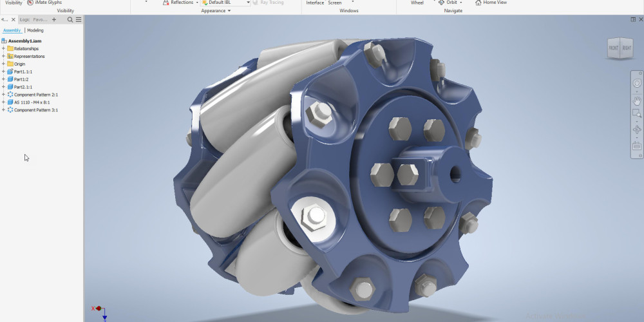Select the Look At tool

click(637, 146)
